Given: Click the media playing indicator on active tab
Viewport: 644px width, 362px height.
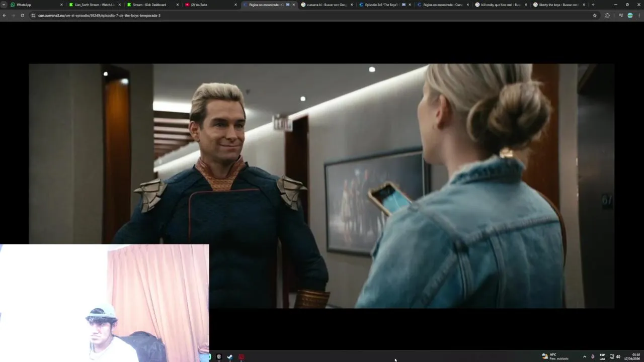Looking at the screenshot, I should pos(288,5).
